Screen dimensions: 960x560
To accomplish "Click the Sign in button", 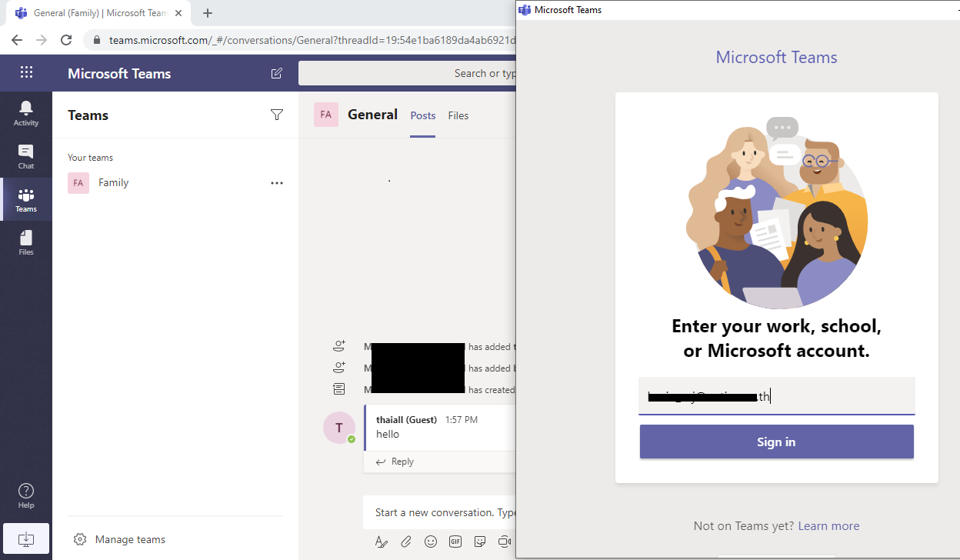I will pyautogui.click(x=776, y=442).
